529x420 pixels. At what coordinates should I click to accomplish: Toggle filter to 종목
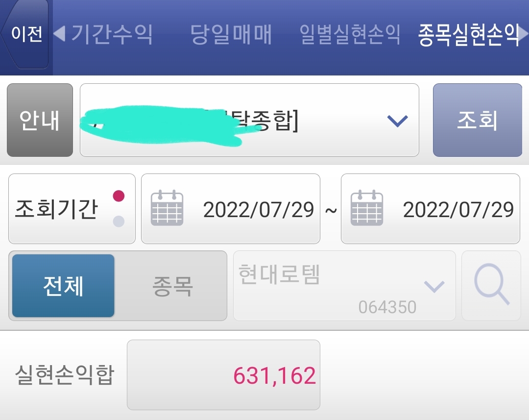(x=172, y=286)
